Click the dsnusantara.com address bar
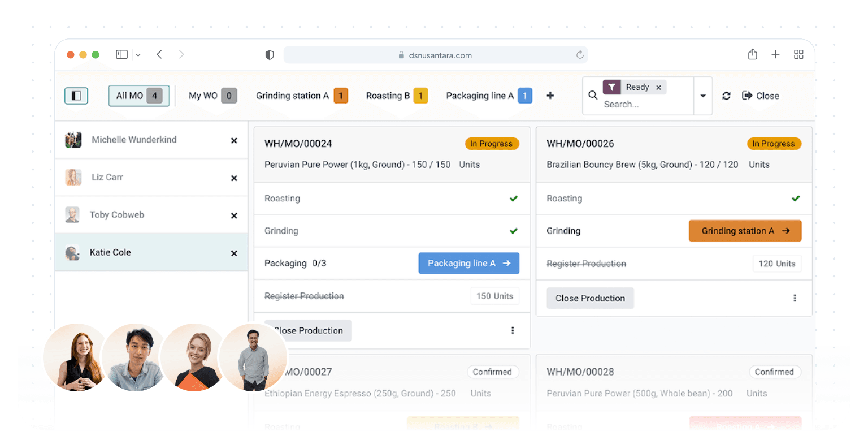This screenshot has height=431, width=868. pos(435,55)
